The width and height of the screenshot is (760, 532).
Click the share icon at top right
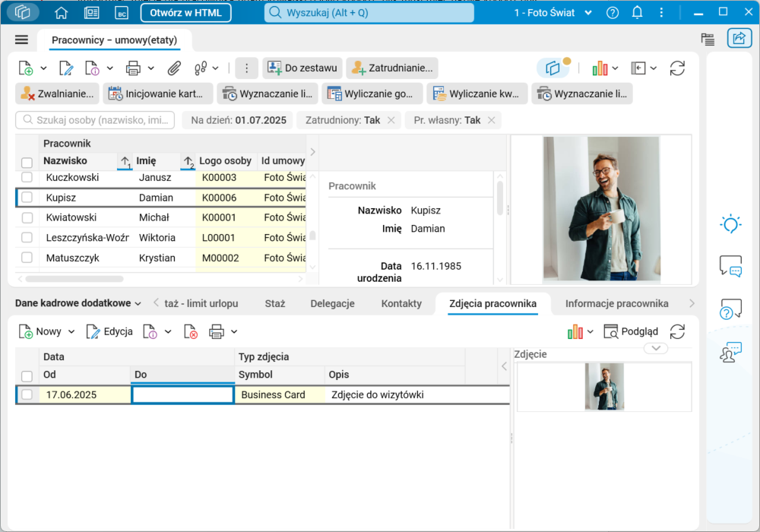(739, 38)
